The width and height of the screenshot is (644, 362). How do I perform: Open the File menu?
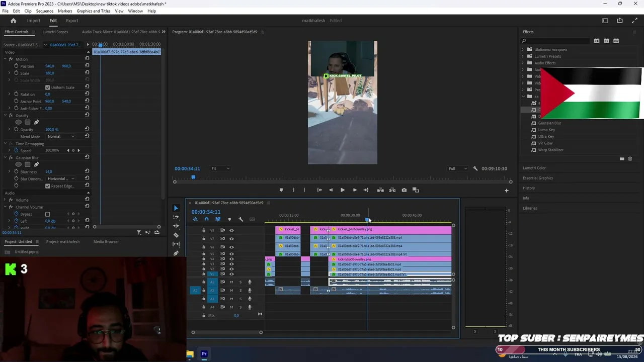(5, 11)
